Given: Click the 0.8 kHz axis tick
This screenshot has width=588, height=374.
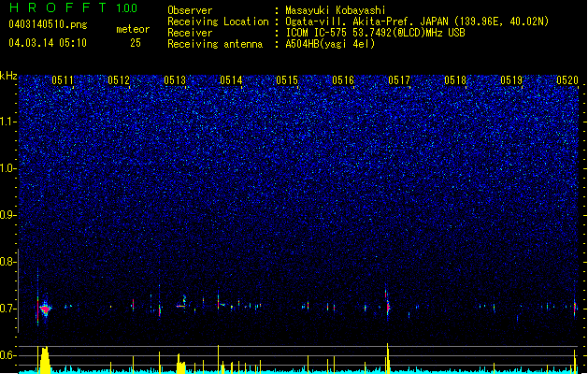Looking at the screenshot, I should (x=8, y=262).
